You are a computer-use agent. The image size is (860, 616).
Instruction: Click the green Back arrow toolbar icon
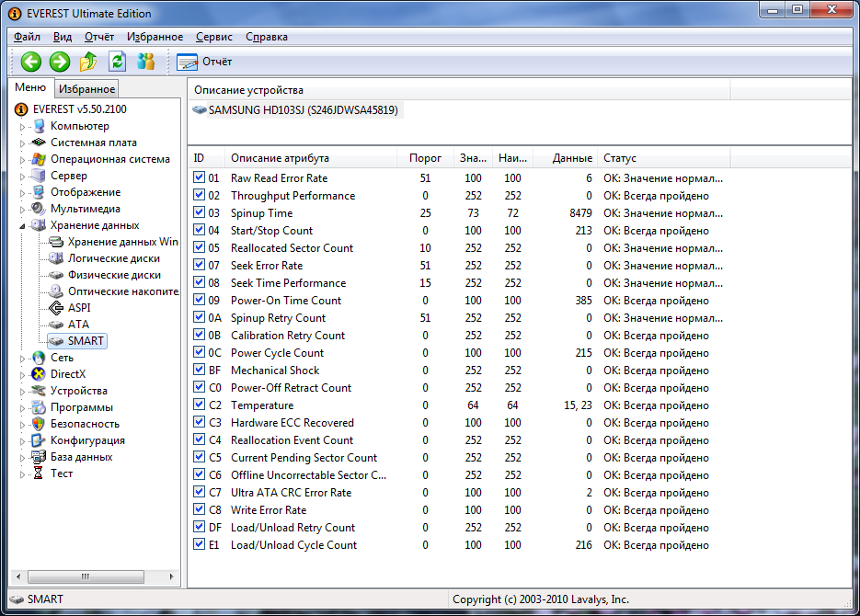click(30, 62)
